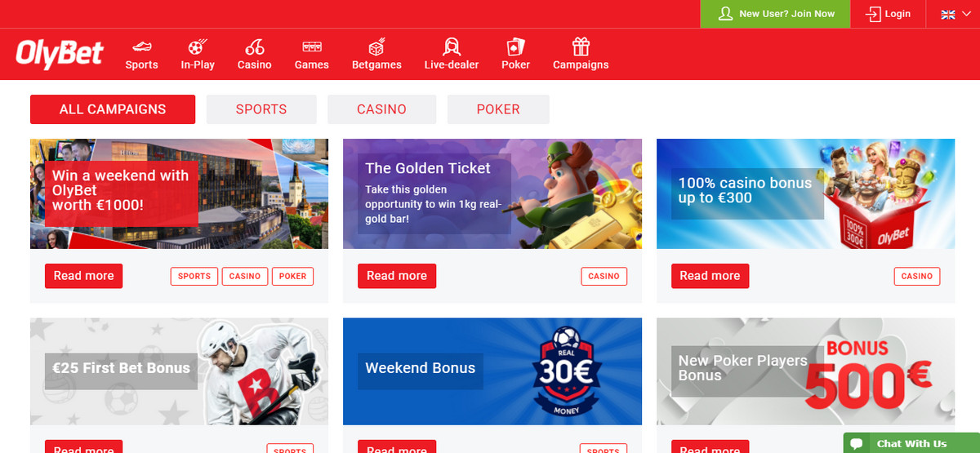Click the POKER tag on weekend campaign

point(292,277)
